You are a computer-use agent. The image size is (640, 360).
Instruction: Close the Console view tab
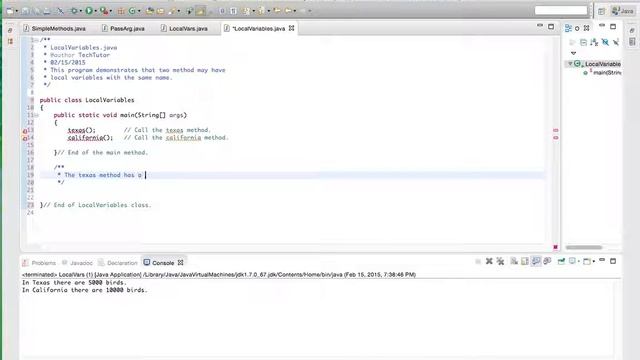pyautogui.click(x=180, y=262)
